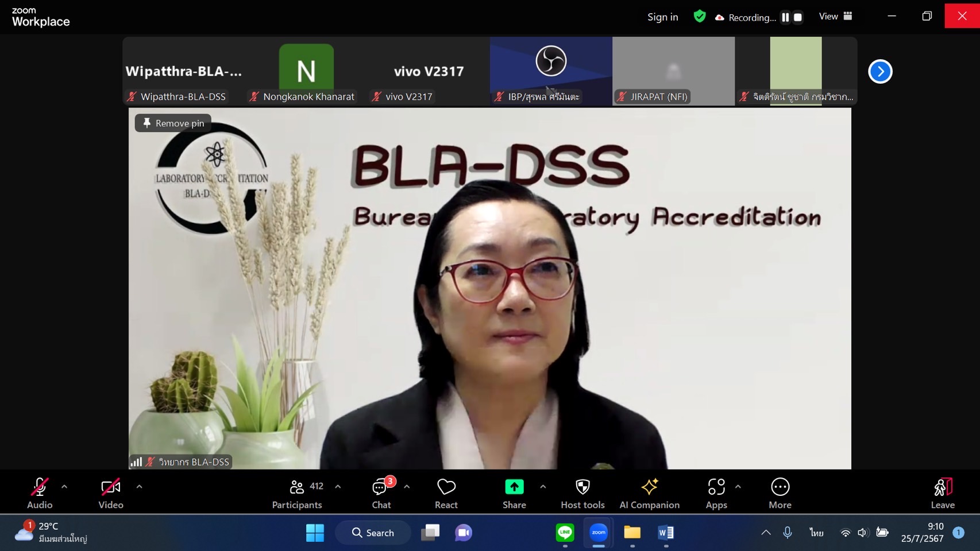Click the green encryption shield icon
980x551 pixels.
(x=699, y=17)
